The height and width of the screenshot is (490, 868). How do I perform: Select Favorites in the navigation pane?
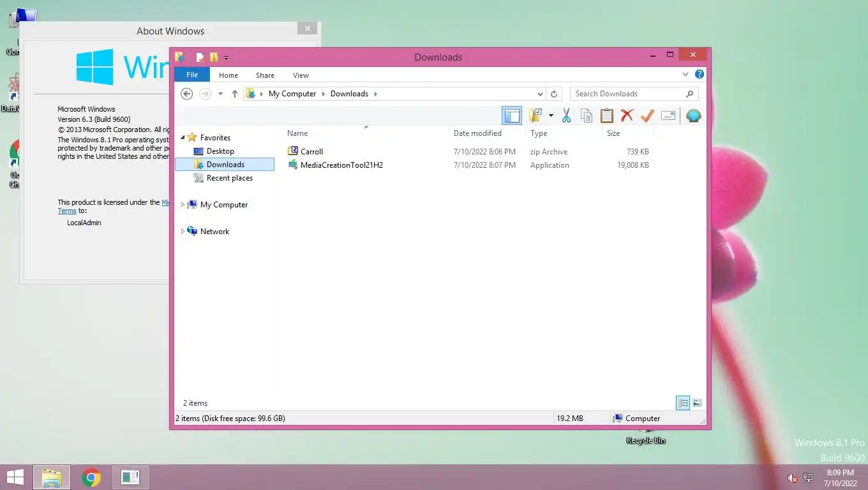215,138
